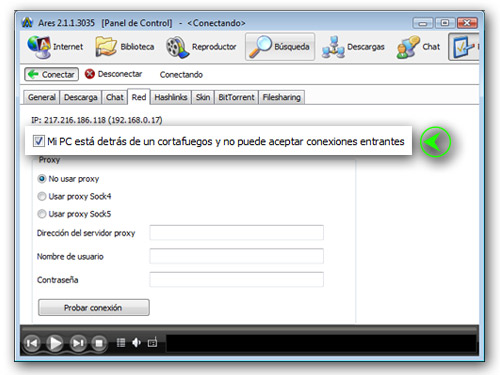
Task: Click the Probar conexión button
Action: coord(94,307)
